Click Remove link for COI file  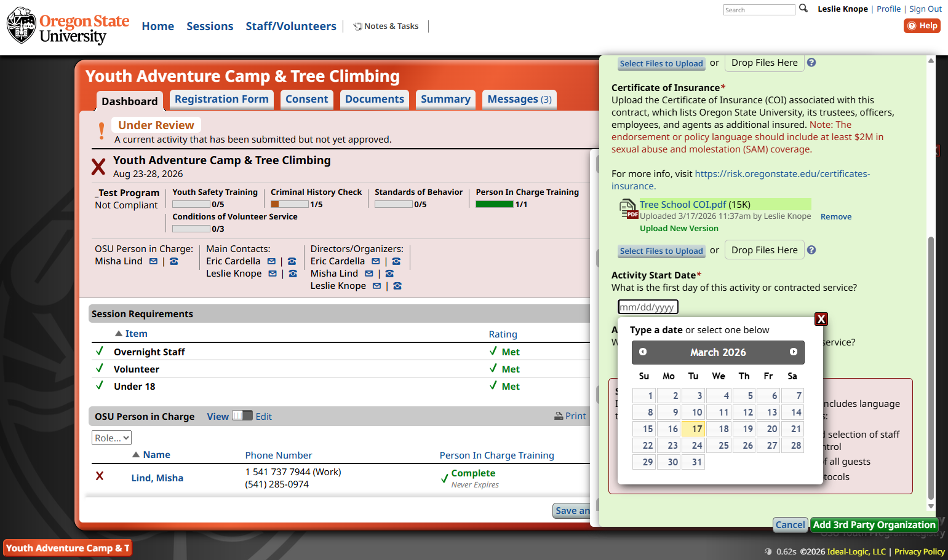click(x=836, y=217)
